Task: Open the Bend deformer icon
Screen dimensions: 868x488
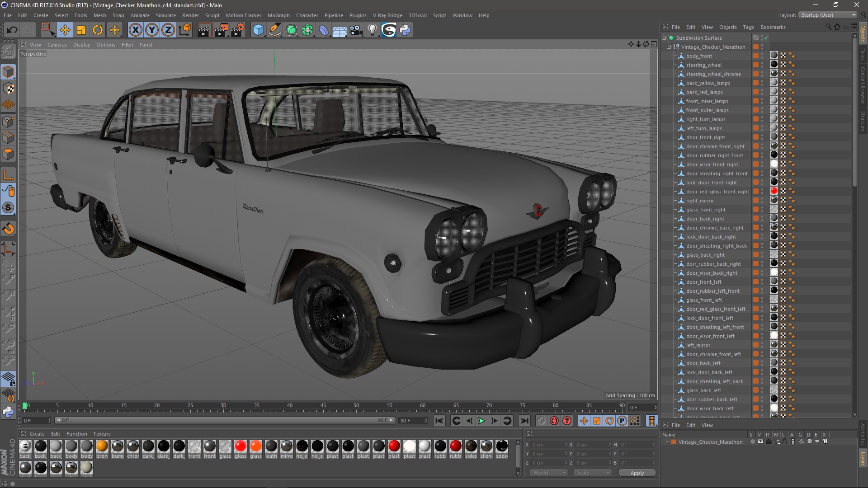Action: [324, 30]
